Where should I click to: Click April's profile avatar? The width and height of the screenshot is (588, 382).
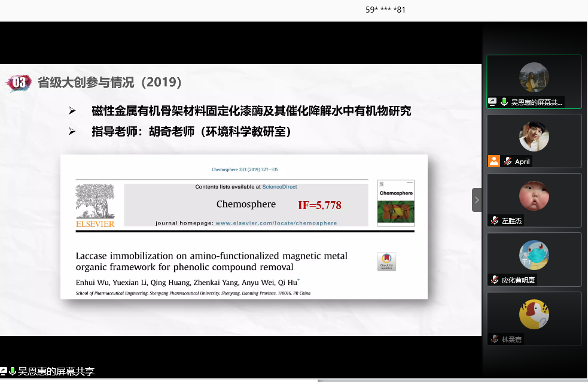[534, 137]
